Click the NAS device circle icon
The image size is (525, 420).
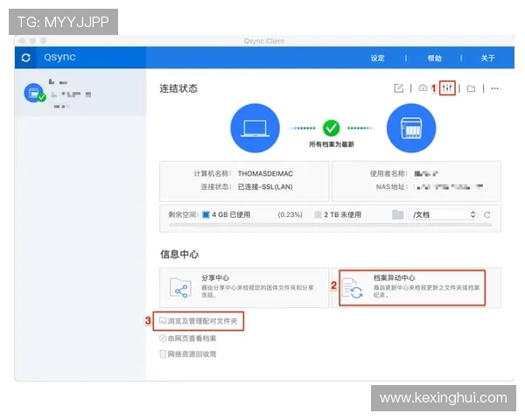[411, 128]
